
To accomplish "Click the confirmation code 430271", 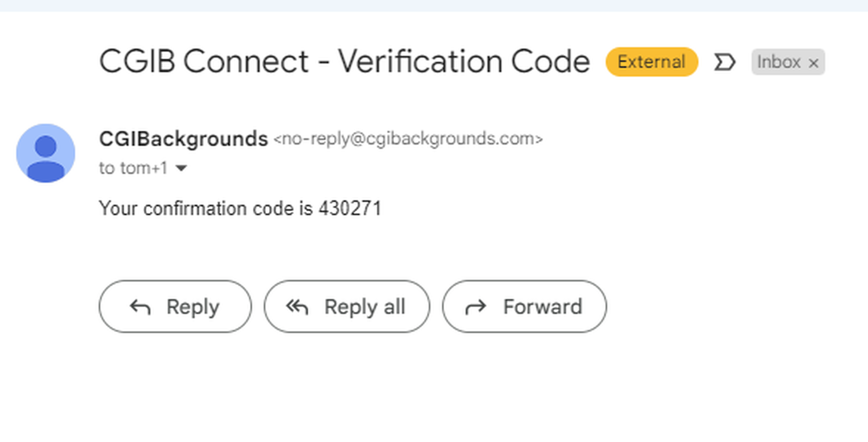I will pyautogui.click(x=350, y=208).
